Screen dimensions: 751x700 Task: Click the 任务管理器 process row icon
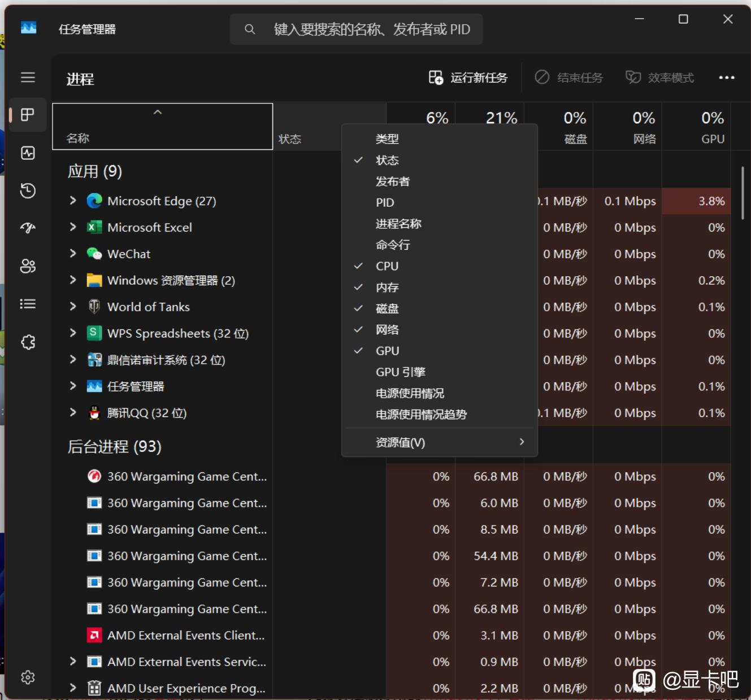pyautogui.click(x=94, y=386)
